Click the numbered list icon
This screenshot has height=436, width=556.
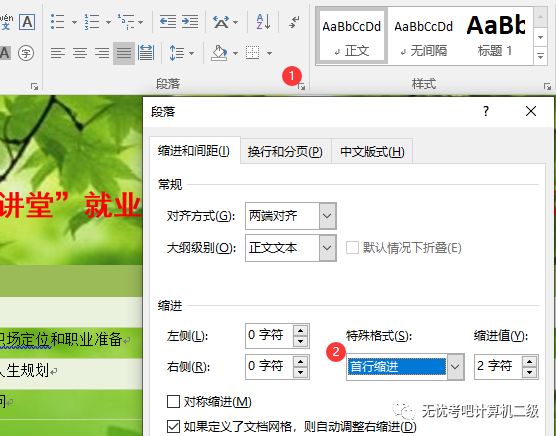(x=91, y=22)
